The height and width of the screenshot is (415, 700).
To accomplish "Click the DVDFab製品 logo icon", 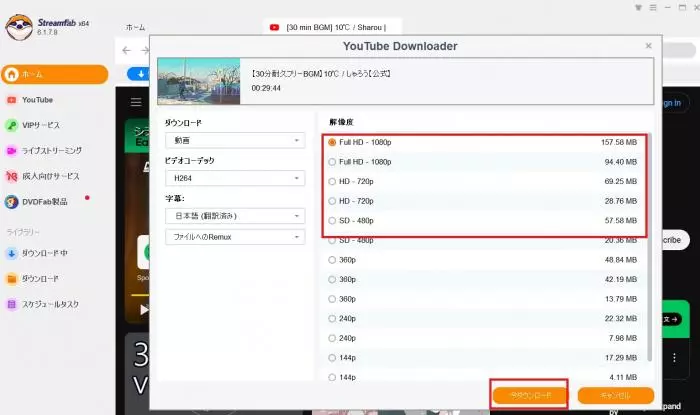I will [12, 202].
